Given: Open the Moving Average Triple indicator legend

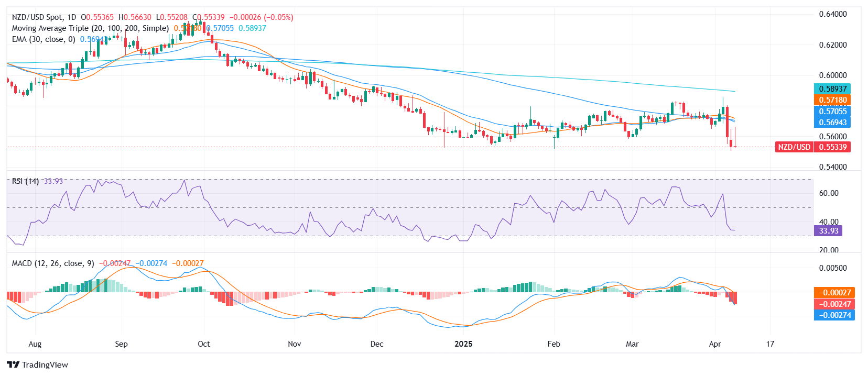Looking at the screenshot, I should [90, 28].
